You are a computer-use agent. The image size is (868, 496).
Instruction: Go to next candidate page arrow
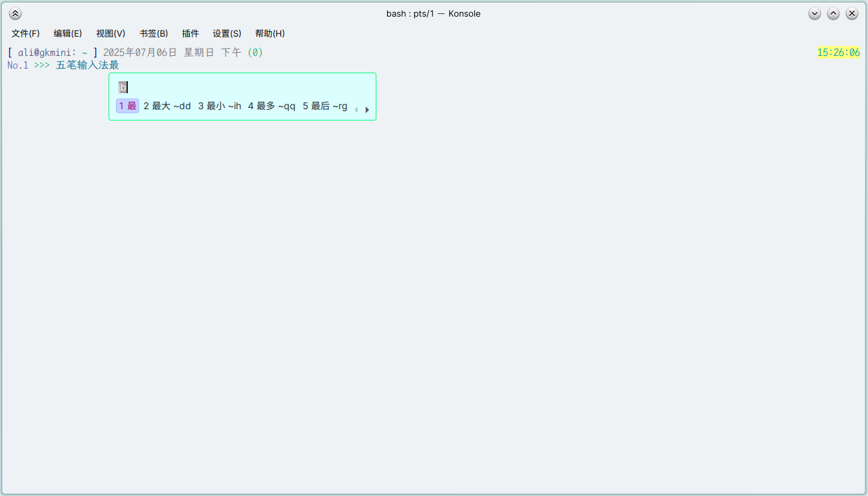367,110
